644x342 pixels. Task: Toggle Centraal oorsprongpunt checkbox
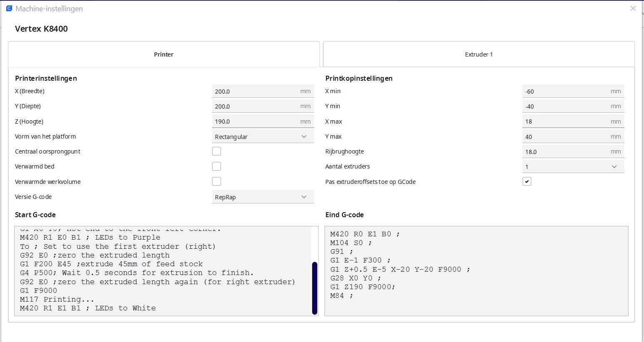click(x=217, y=151)
